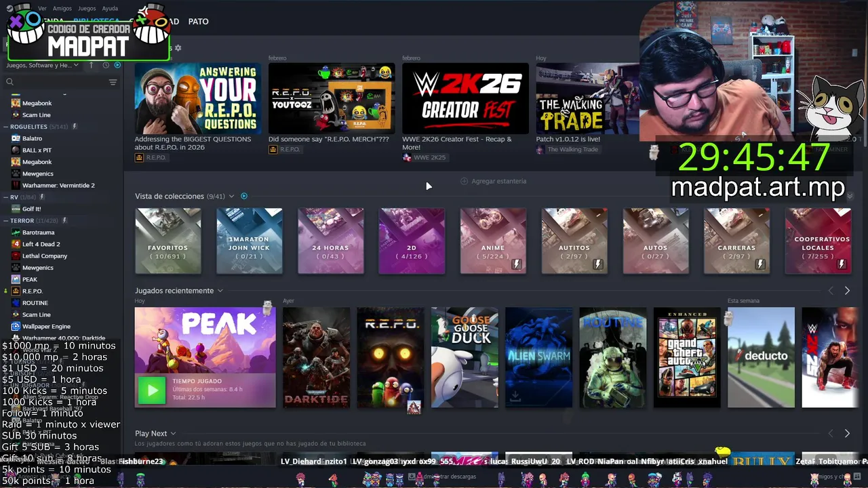
Task: Select the Darktide cover in recent games
Action: 316,358
